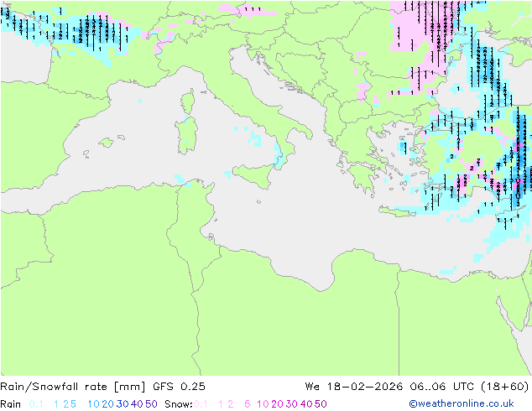Pick the Rain legend 10 color value
This screenshot has width=532, height=411.
93,404
